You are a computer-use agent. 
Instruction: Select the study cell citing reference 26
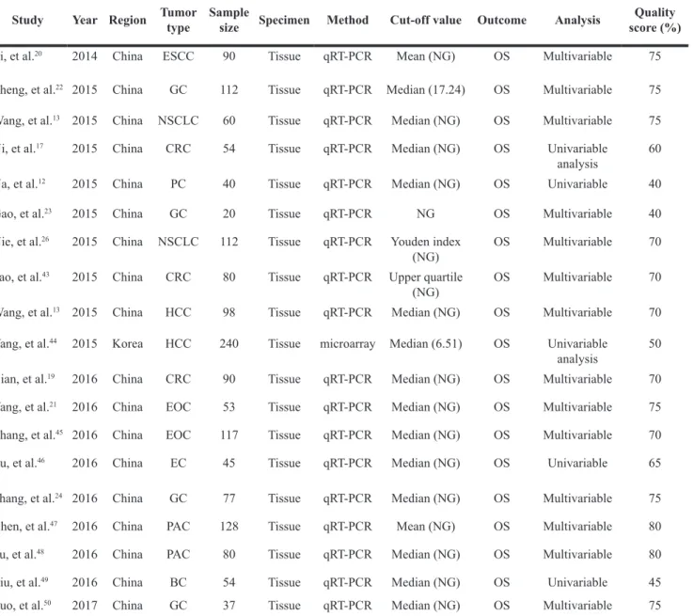point(24,242)
